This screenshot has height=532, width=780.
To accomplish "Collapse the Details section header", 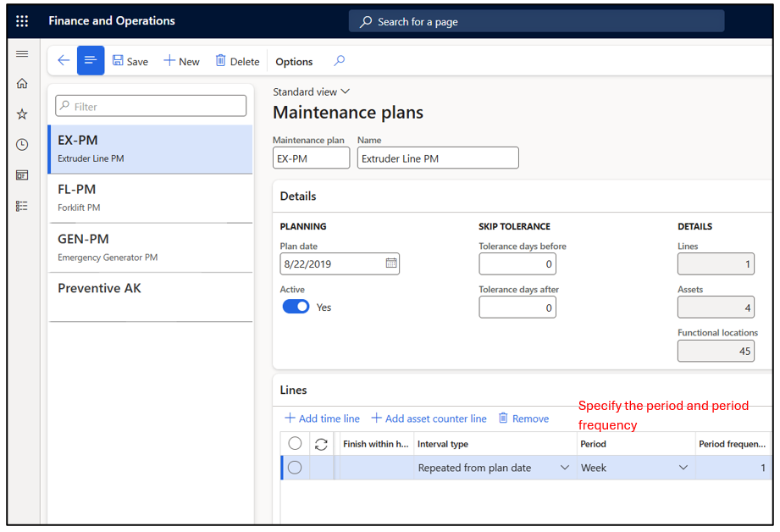I will coord(523,196).
